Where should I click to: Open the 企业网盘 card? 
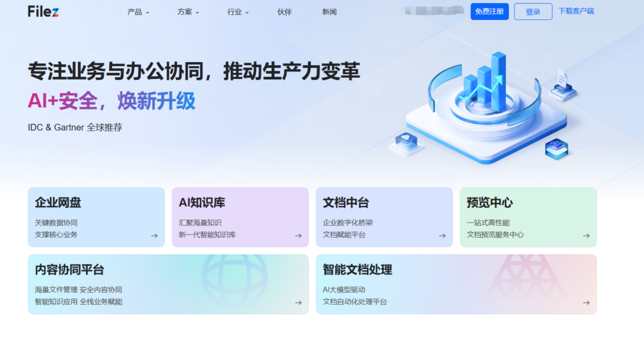96,217
